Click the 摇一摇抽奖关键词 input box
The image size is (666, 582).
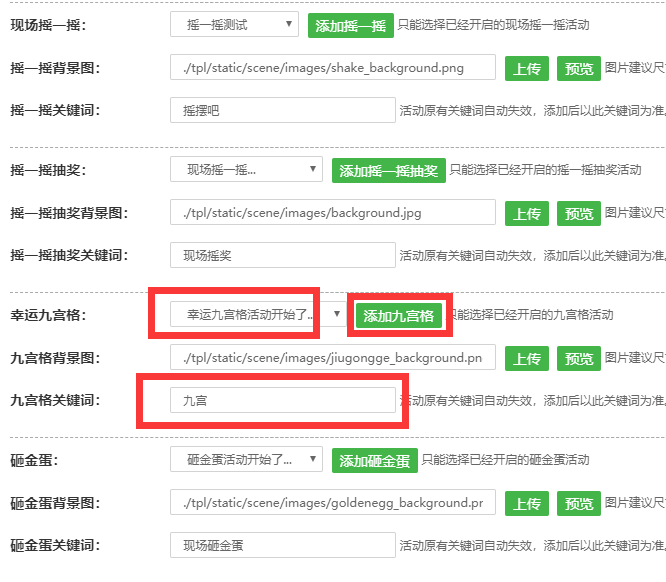pos(283,256)
